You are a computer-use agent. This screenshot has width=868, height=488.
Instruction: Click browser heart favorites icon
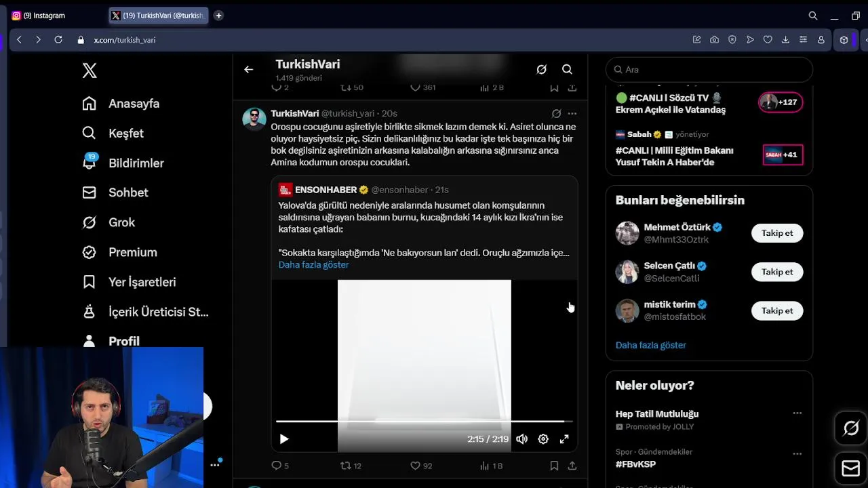coord(768,40)
